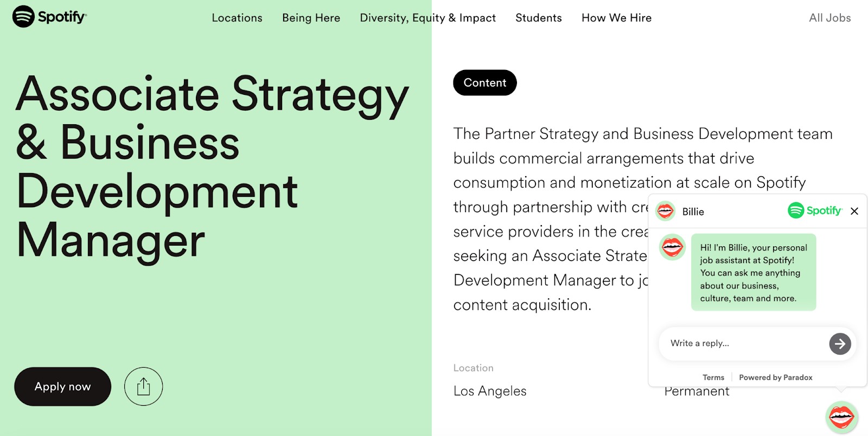Open the Terms link in the chat
This screenshot has height=436, width=868.
pyautogui.click(x=713, y=377)
